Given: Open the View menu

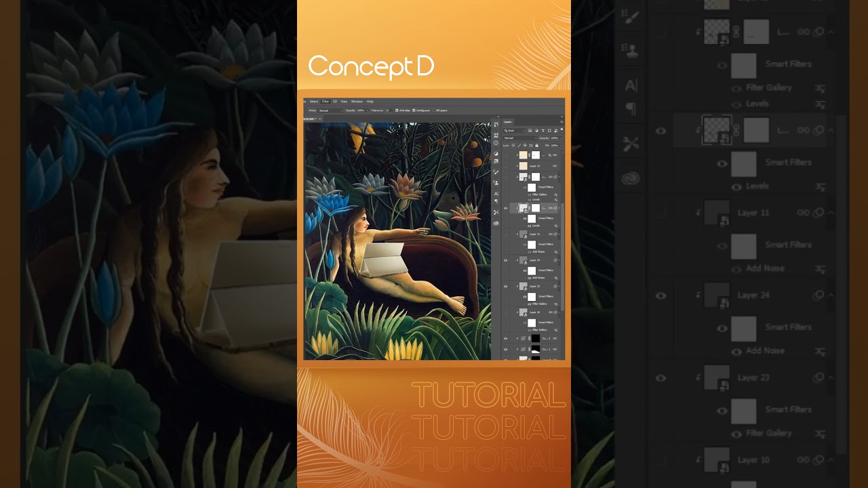Looking at the screenshot, I should pos(344,102).
